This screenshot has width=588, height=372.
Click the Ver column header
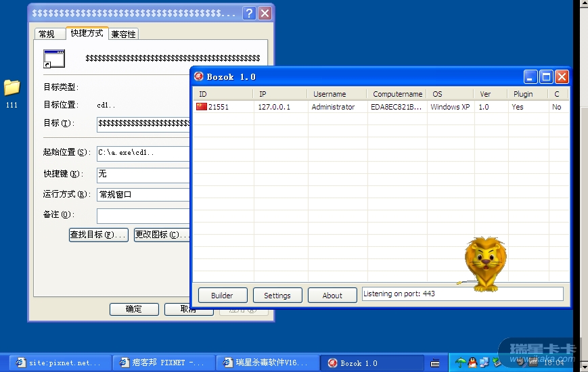491,94
